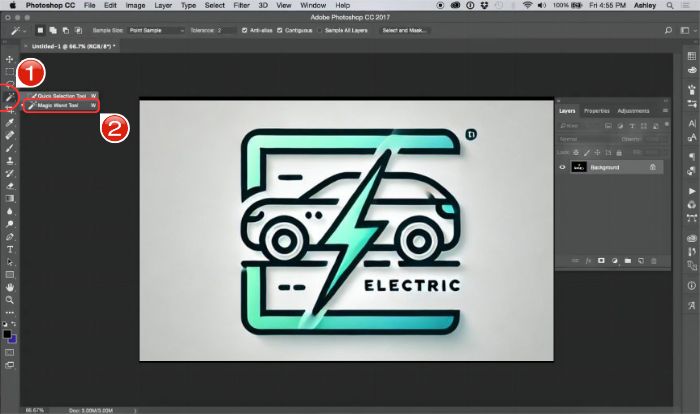
Task: Select the Rectangular Marquee tool
Action: (x=9, y=71)
